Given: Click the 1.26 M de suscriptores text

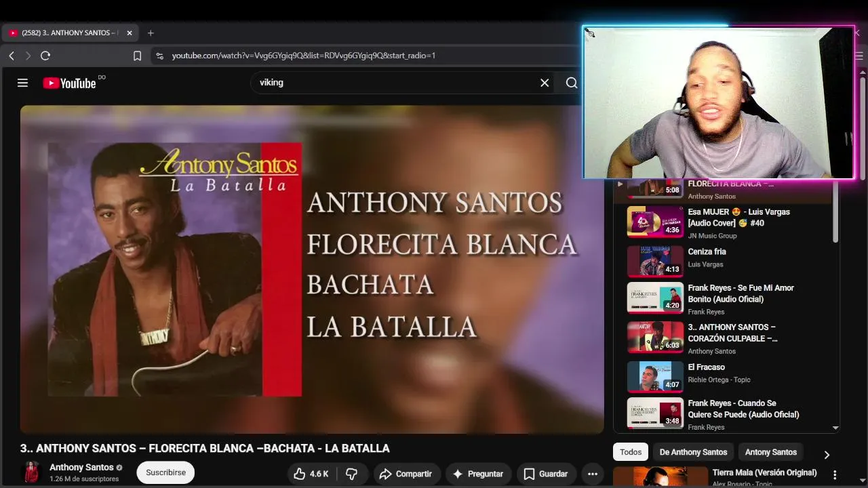Looking at the screenshot, I should tap(84, 479).
